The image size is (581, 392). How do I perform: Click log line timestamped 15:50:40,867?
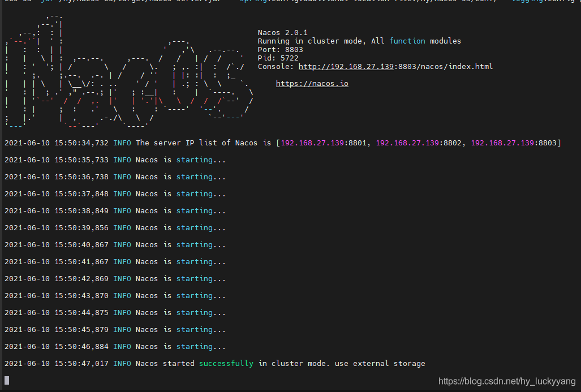115,245
